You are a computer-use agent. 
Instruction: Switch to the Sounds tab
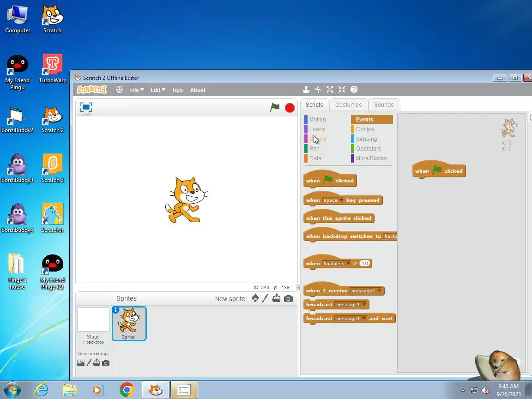(x=384, y=105)
